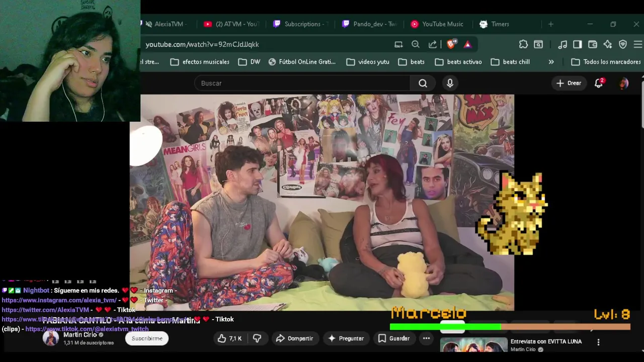This screenshot has height=362, width=644.
Task: Switch to the Pando_dev Twitch tab
Action: pos(370,24)
